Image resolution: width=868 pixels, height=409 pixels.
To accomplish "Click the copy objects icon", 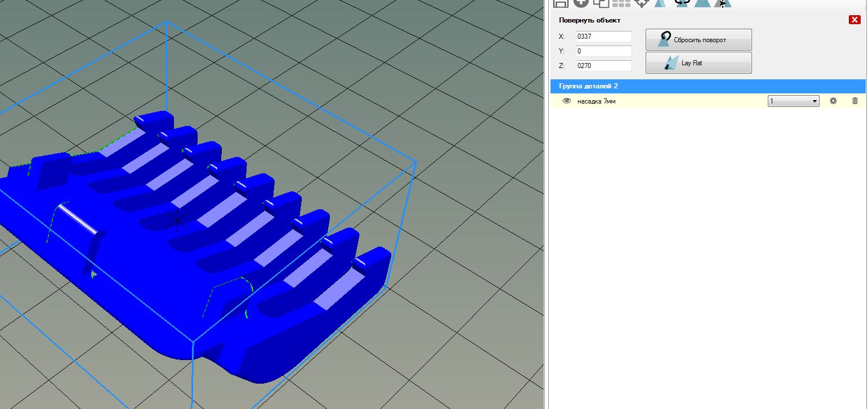I will 601,3.
